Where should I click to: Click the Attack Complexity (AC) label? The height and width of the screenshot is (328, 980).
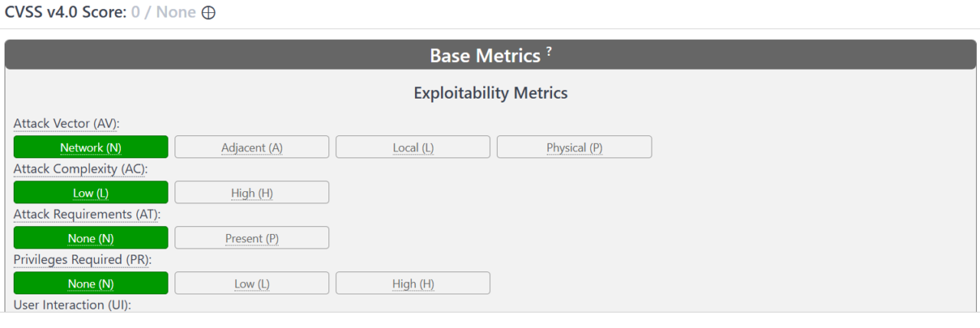pos(80,169)
